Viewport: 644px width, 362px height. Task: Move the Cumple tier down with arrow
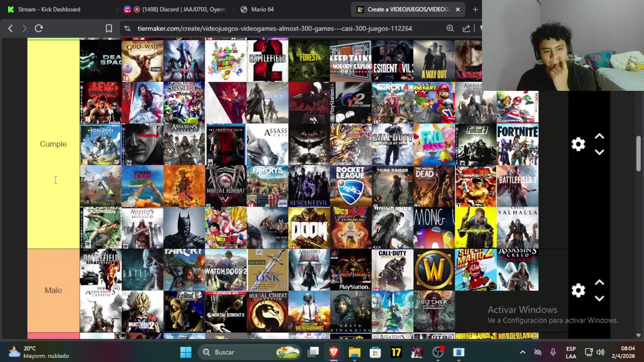click(x=599, y=152)
